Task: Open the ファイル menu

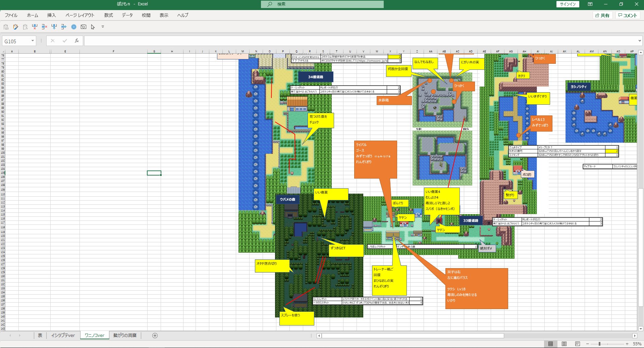Action: pyautogui.click(x=11, y=15)
